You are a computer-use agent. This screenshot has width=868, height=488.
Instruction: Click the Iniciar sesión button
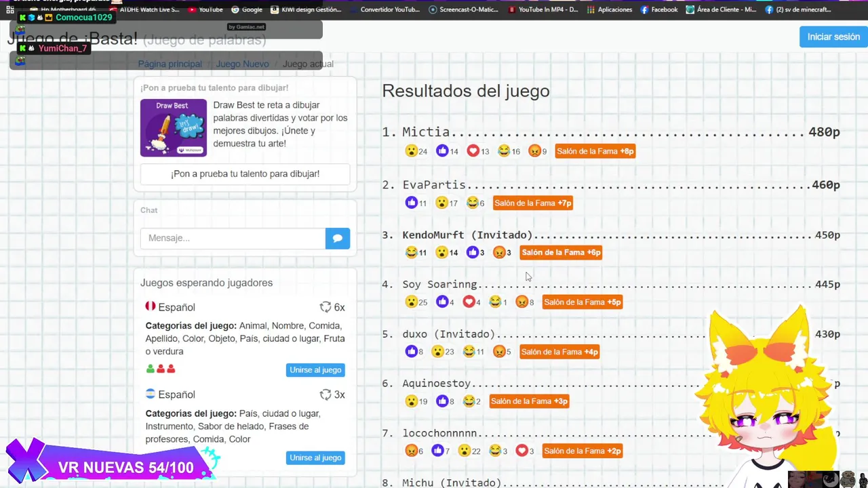point(833,37)
